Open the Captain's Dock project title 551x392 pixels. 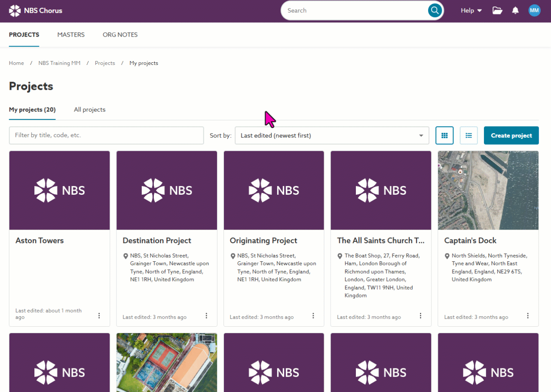470,241
